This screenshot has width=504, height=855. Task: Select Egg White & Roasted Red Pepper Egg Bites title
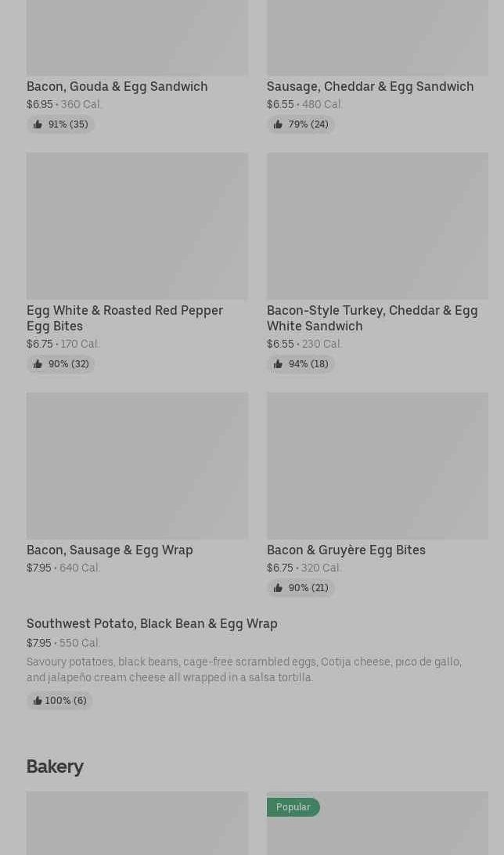click(x=124, y=318)
